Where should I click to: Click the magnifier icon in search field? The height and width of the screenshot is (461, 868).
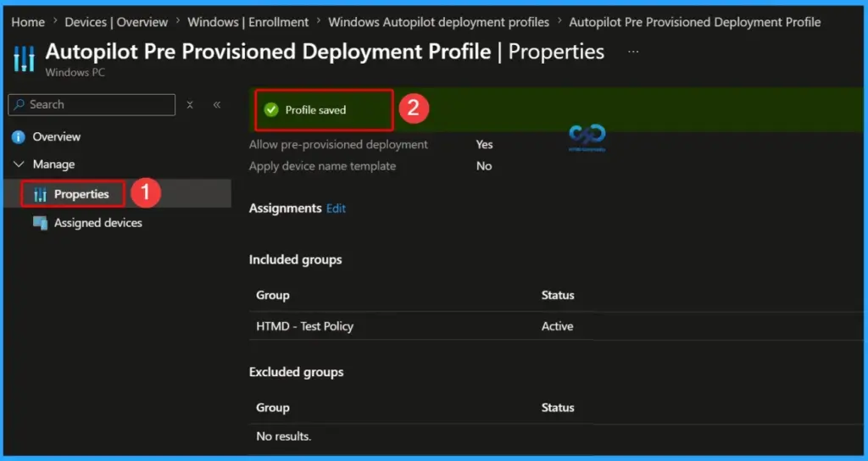click(x=19, y=104)
